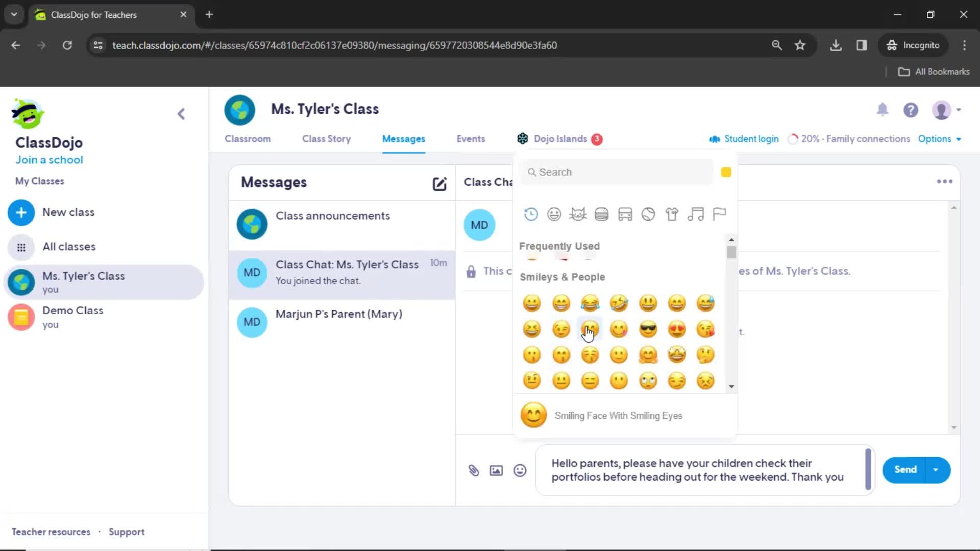Select All classes in sidebar
The height and width of the screenshot is (551, 980).
click(105, 247)
